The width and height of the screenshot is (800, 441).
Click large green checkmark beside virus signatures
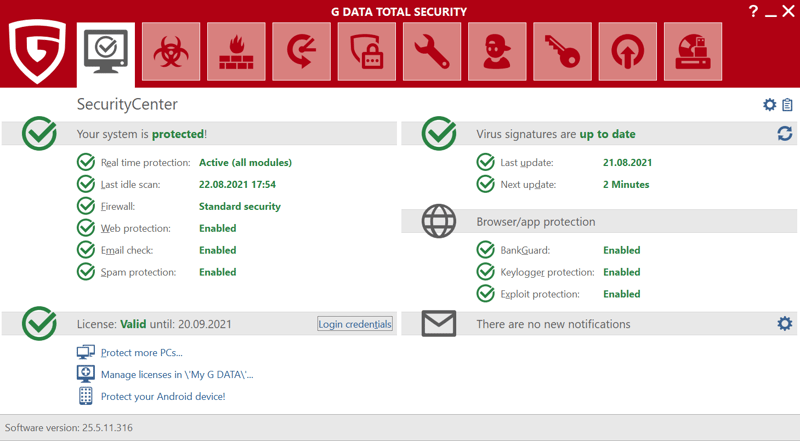pos(439,133)
